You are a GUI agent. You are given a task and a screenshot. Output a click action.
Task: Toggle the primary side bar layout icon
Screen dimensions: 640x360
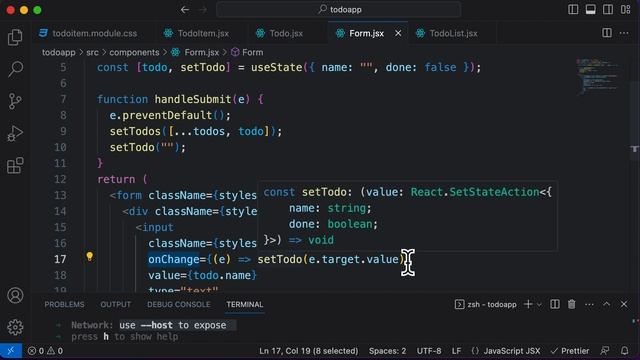point(573,9)
